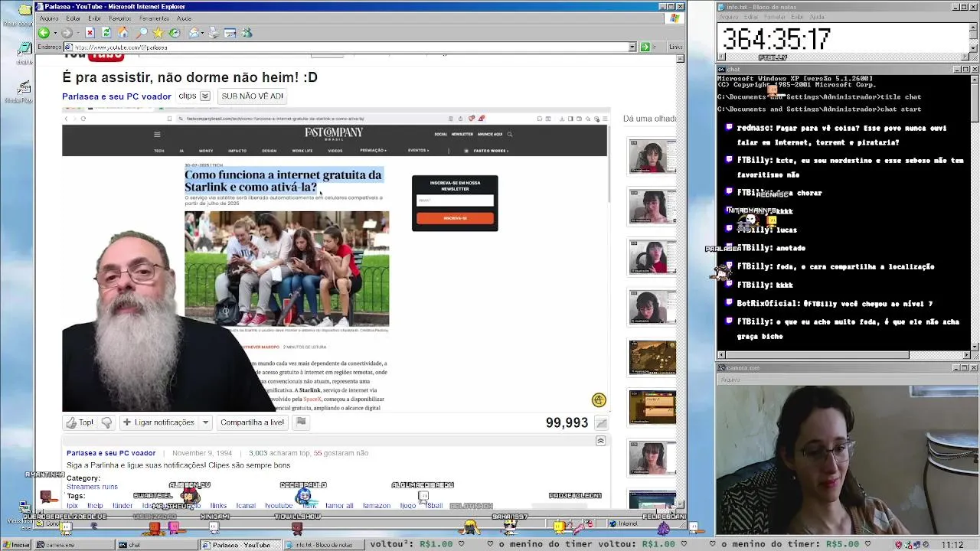Expand the clips dropdown arrow
980x551 pixels.
point(205,96)
